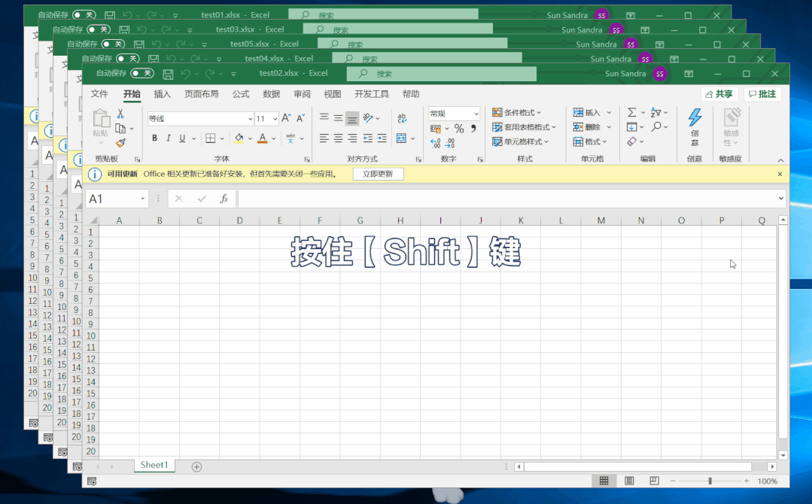The width and height of the screenshot is (812, 504).
Task: Switch to the 插入 ribbon tab
Action: (x=162, y=94)
